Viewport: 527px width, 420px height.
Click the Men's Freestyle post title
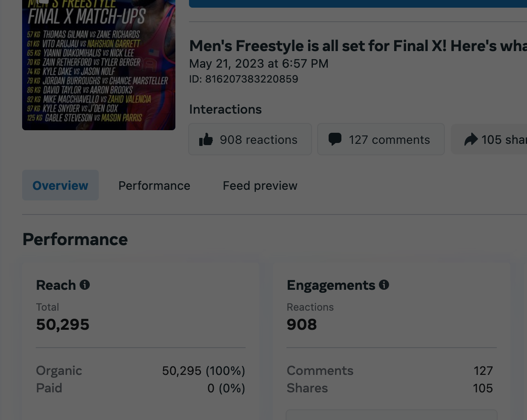tap(358, 46)
